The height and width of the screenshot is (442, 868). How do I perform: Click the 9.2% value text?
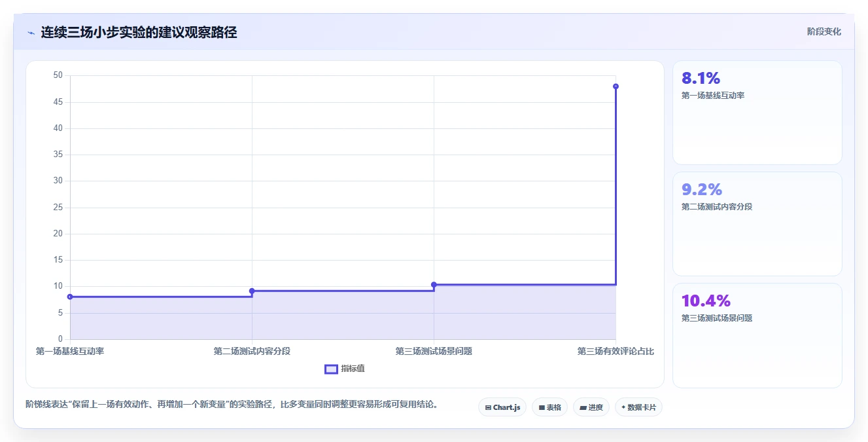click(702, 190)
